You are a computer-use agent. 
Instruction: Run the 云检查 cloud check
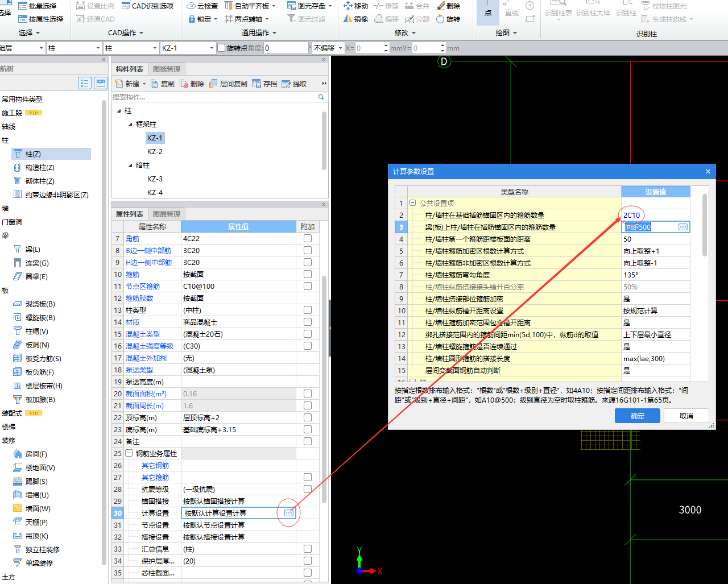click(x=202, y=6)
